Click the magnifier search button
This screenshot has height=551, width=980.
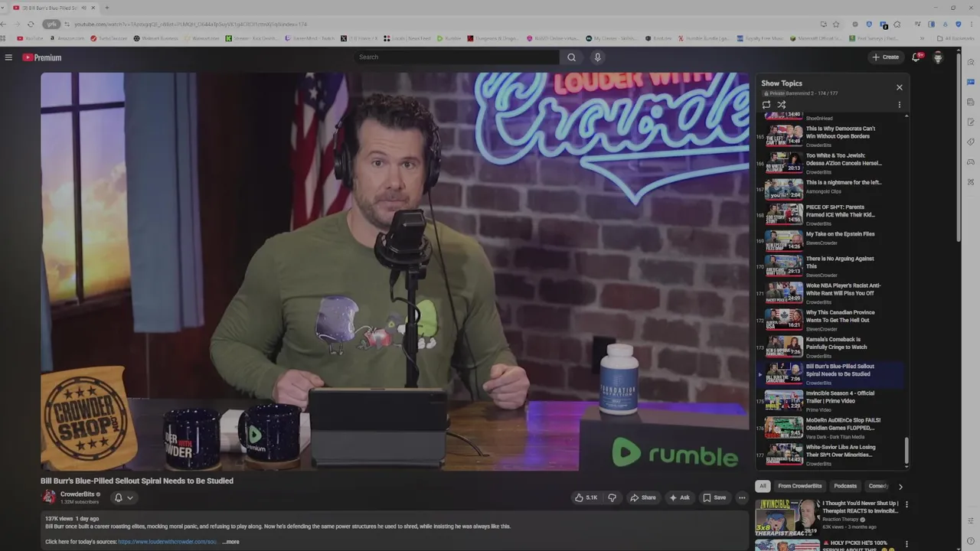(x=571, y=57)
